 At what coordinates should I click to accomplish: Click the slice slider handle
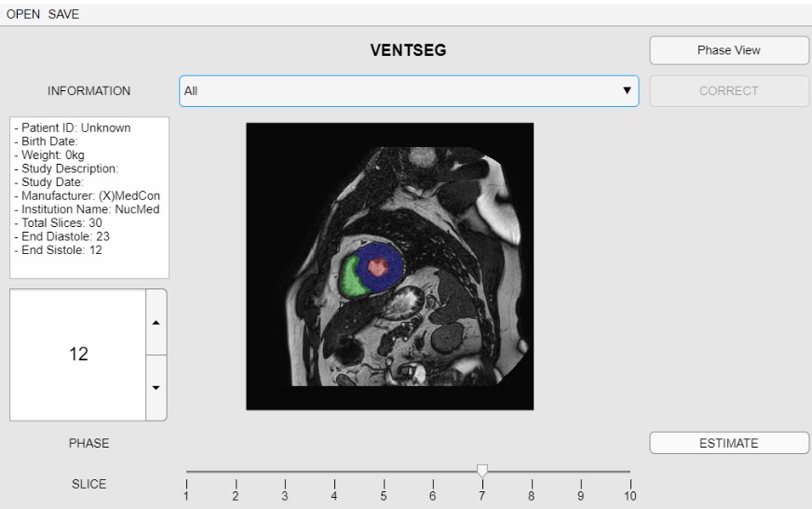pos(481,471)
